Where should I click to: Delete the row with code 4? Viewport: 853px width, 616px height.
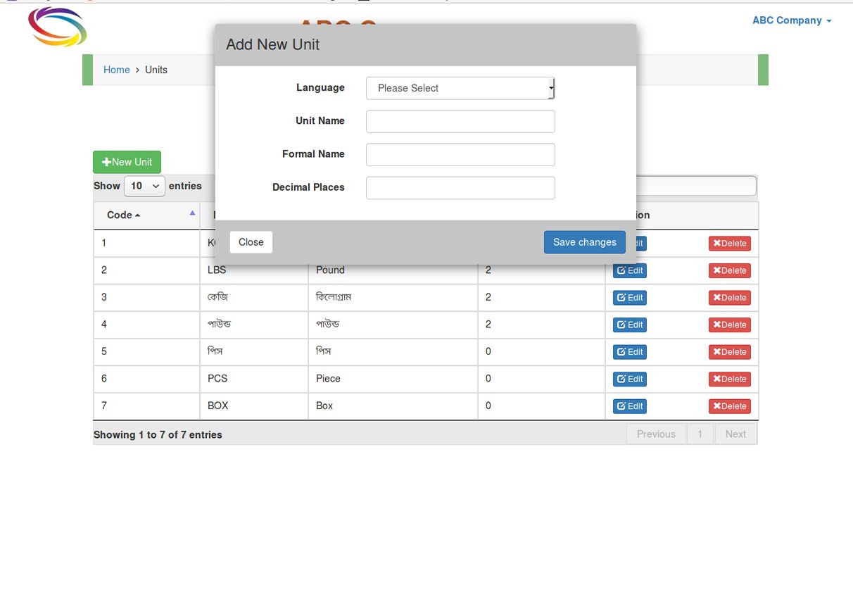[729, 325]
